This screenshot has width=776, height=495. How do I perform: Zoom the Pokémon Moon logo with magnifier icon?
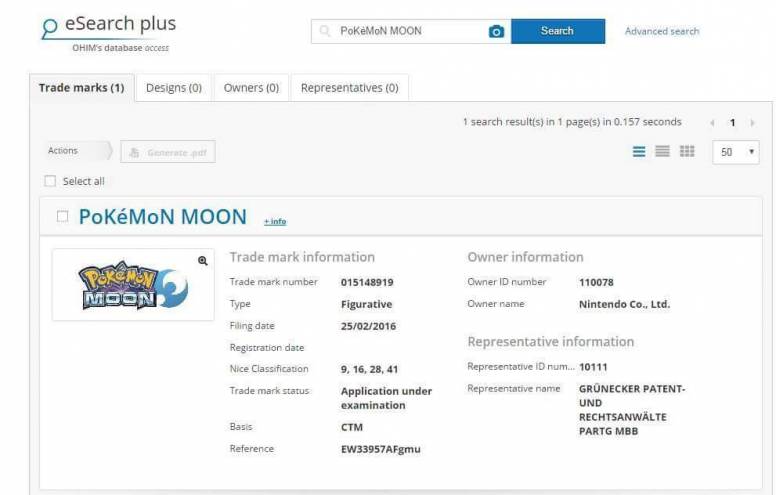203,261
